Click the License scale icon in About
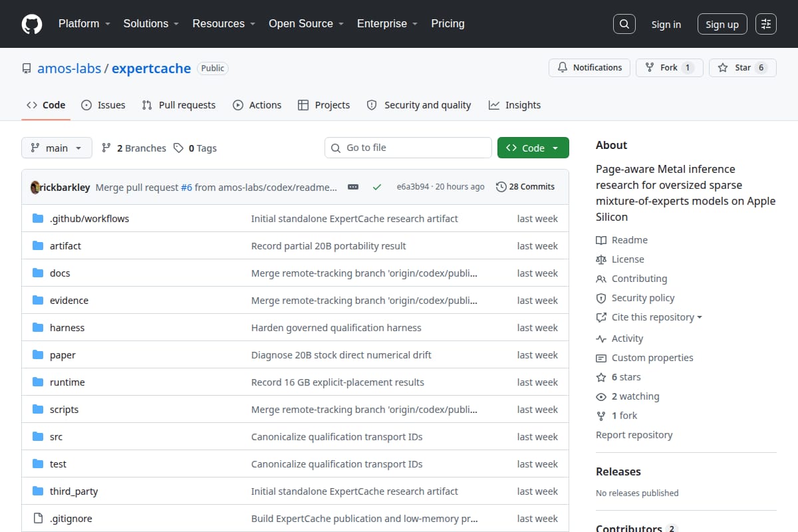The height and width of the screenshot is (532, 798). pos(601,259)
